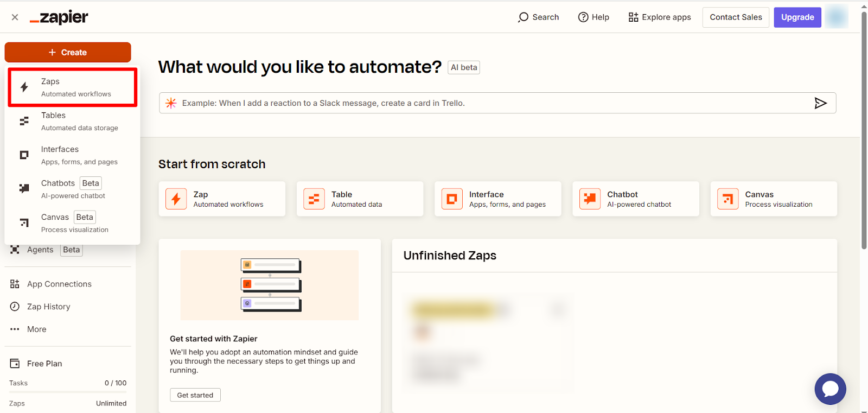The width and height of the screenshot is (868, 413).
Task: Click the orange Create button
Action: coord(68,52)
